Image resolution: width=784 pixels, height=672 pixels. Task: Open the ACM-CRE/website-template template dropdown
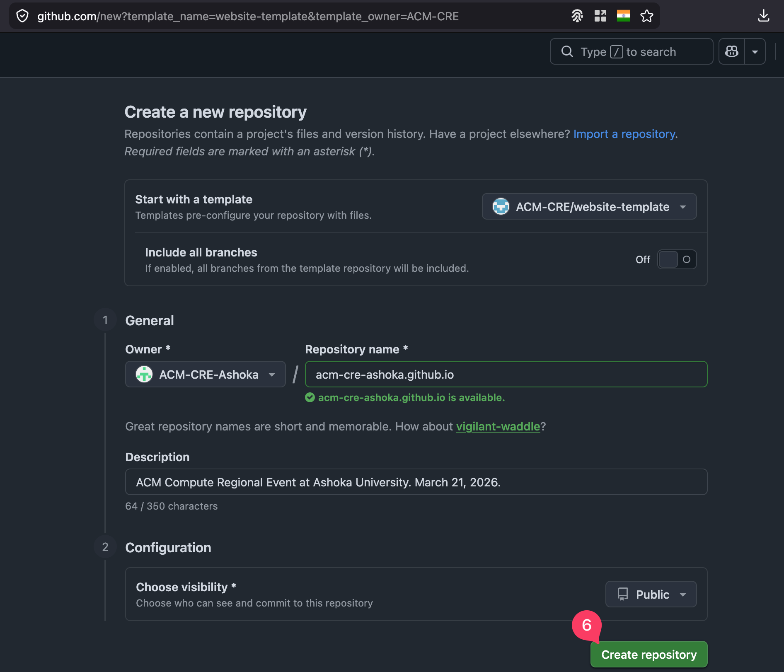[589, 206]
